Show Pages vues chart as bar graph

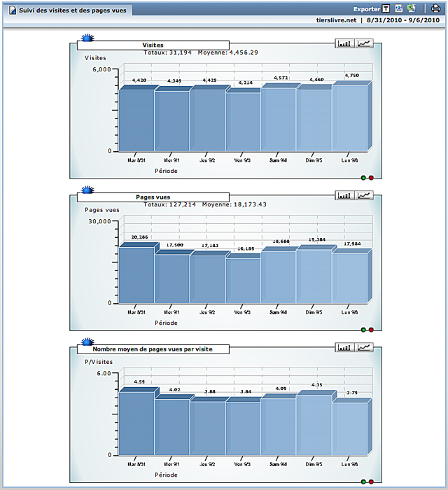pyautogui.click(x=344, y=195)
